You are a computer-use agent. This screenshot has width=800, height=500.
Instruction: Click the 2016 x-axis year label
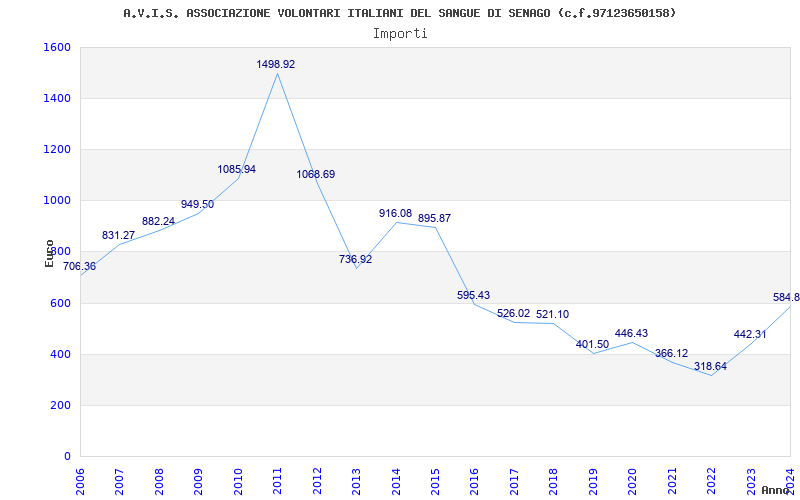(x=474, y=482)
